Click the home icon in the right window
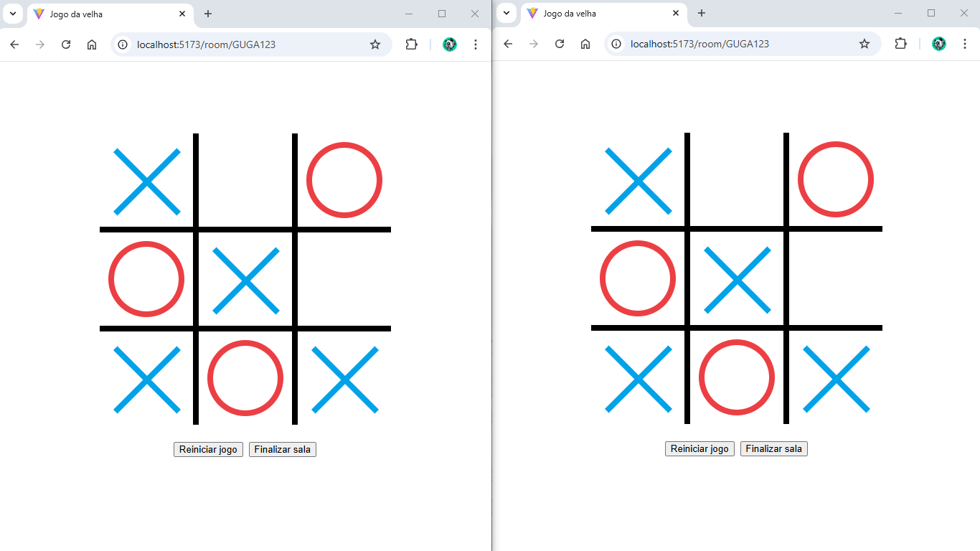 585,44
